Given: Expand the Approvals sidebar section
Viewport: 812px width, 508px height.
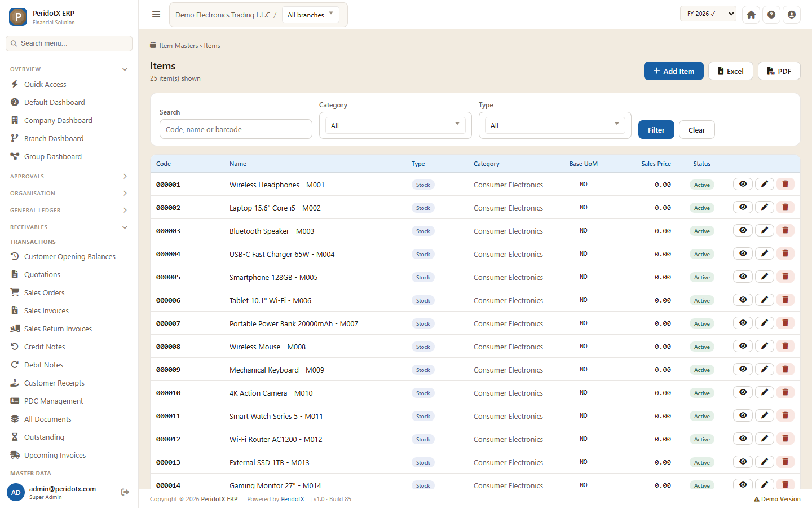Looking at the screenshot, I should [x=69, y=176].
